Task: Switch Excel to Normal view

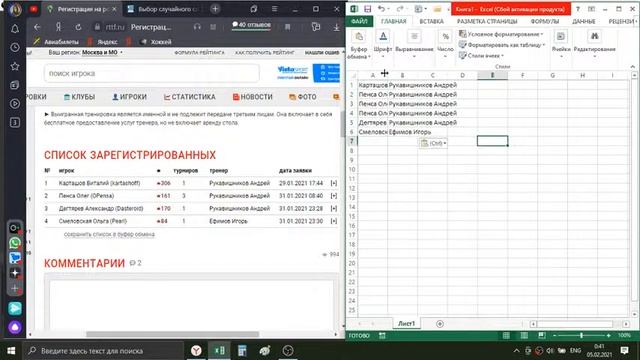Action: click(506, 336)
